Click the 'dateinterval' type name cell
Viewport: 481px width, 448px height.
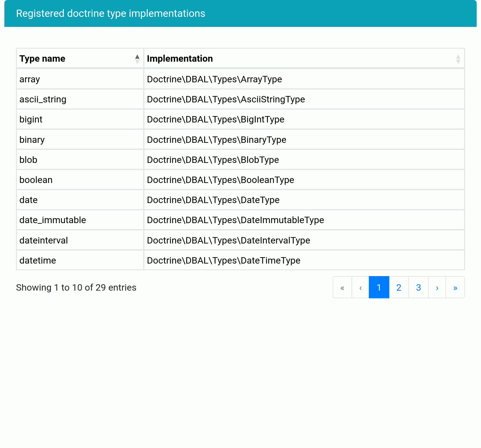click(80, 240)
